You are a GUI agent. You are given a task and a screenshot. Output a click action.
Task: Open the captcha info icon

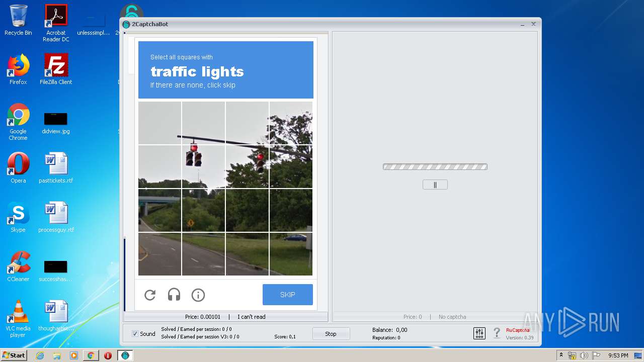click(x=198, y=295)
